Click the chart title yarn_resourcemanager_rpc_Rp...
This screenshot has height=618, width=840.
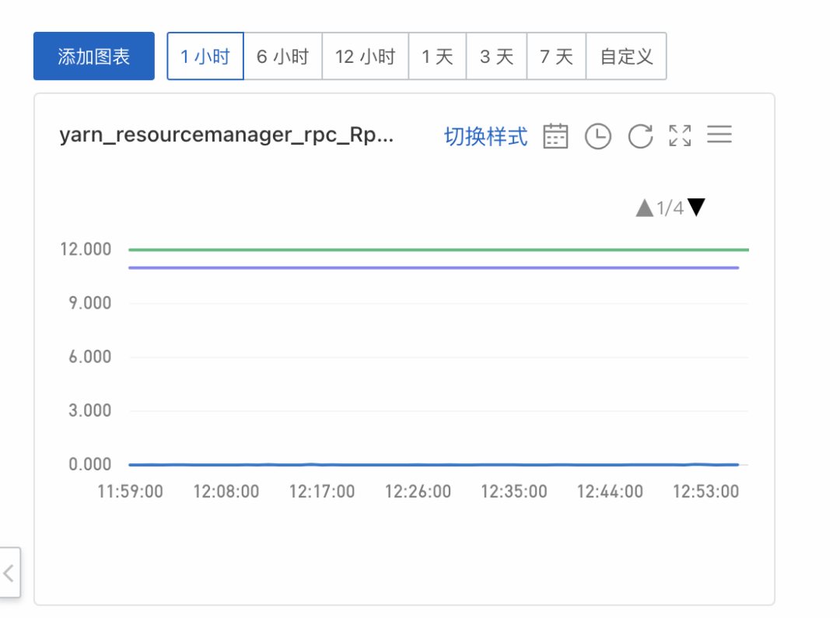point(226,135)
